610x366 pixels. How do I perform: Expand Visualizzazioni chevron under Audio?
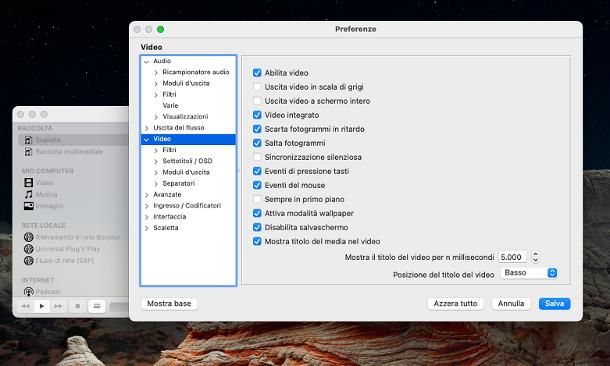pos(156,117)
